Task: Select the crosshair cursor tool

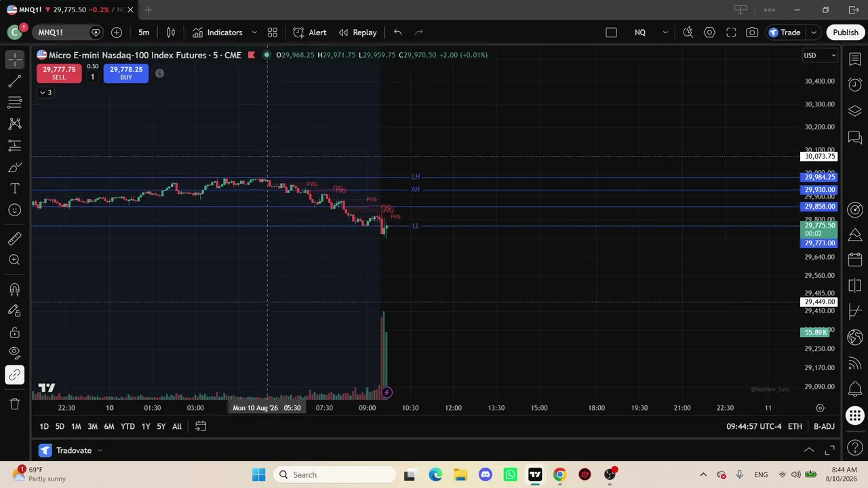Action: click(x=15, y=60)
